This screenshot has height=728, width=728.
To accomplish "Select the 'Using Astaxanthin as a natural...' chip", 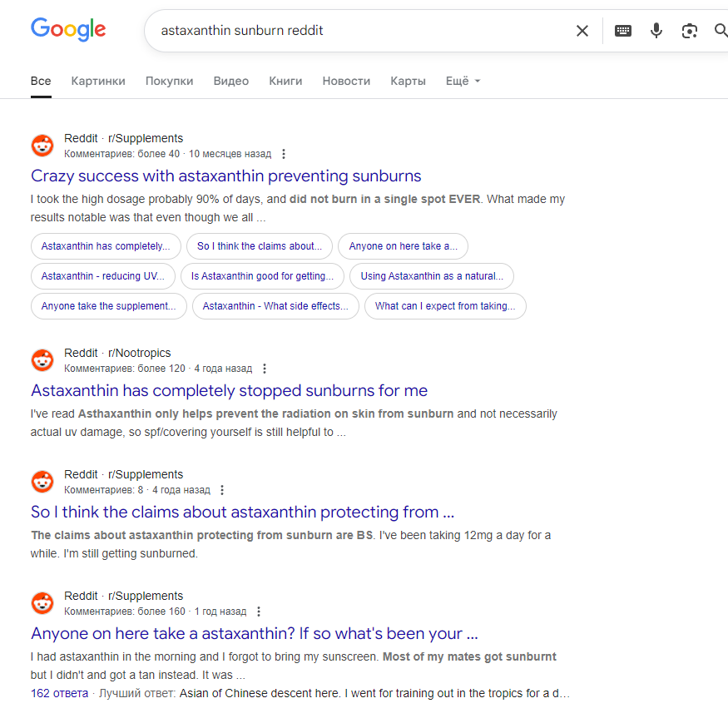I will 432,276.
